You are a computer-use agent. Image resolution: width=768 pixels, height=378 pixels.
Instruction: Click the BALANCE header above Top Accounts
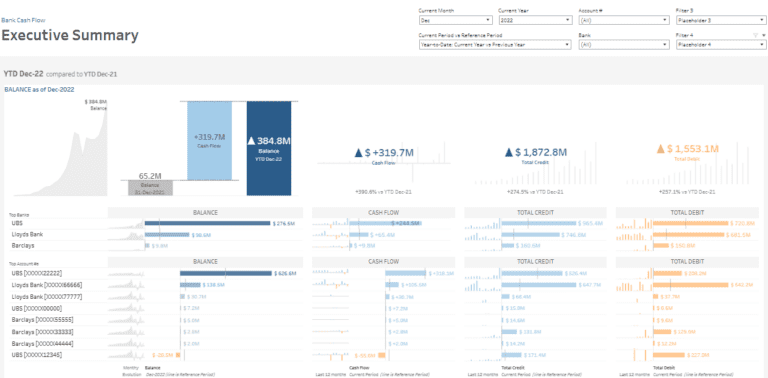point(206,261)
